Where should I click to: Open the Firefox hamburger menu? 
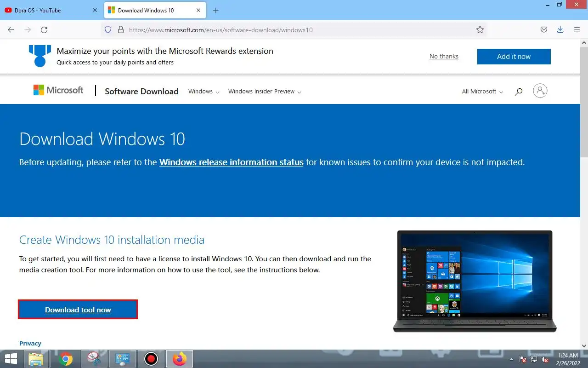(577, 29)
